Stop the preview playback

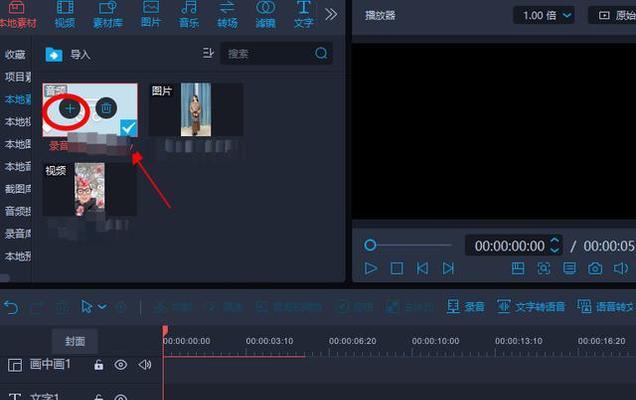pyautogui.click(x=397, y=269)
